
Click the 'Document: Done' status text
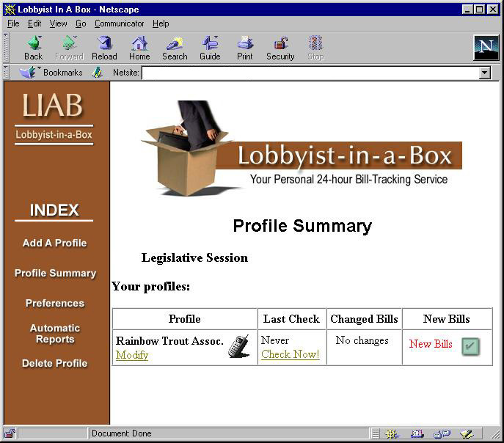[x=122, y=433]
